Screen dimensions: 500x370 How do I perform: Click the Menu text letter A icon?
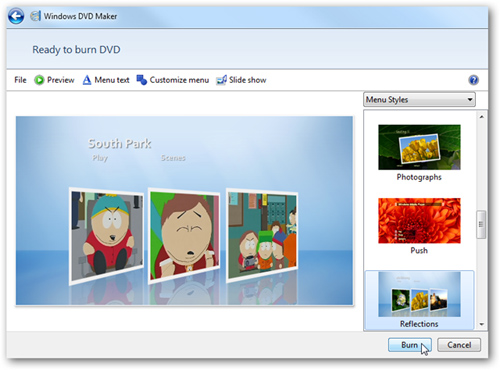click(x=87, y=80)
